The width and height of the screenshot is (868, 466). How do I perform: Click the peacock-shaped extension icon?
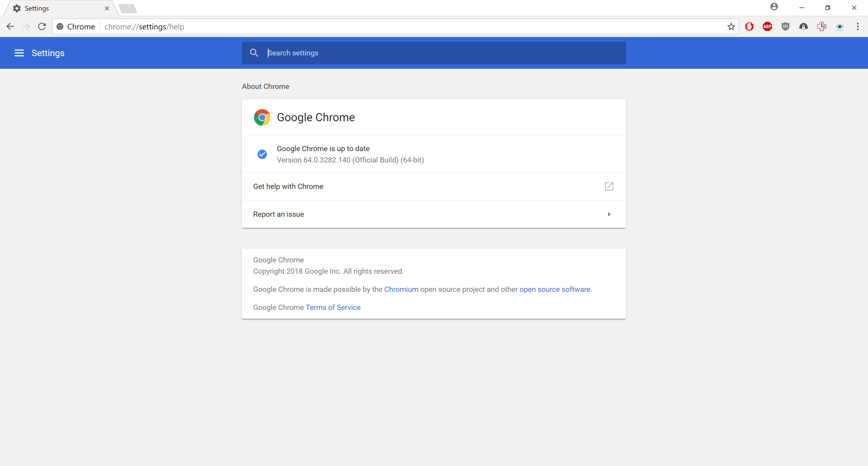click(803, 27)
